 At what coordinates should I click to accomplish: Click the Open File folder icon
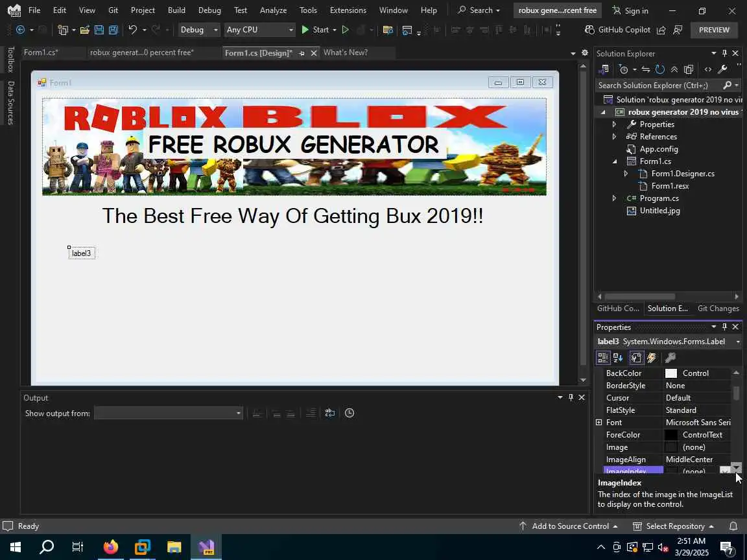pyautogui.click(x=85, y=30)
